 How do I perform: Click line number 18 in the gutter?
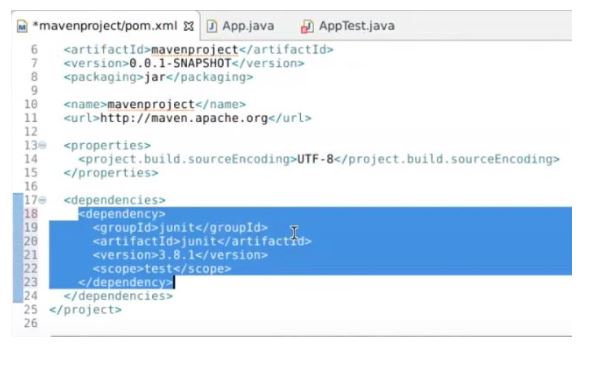pos(31,214)
